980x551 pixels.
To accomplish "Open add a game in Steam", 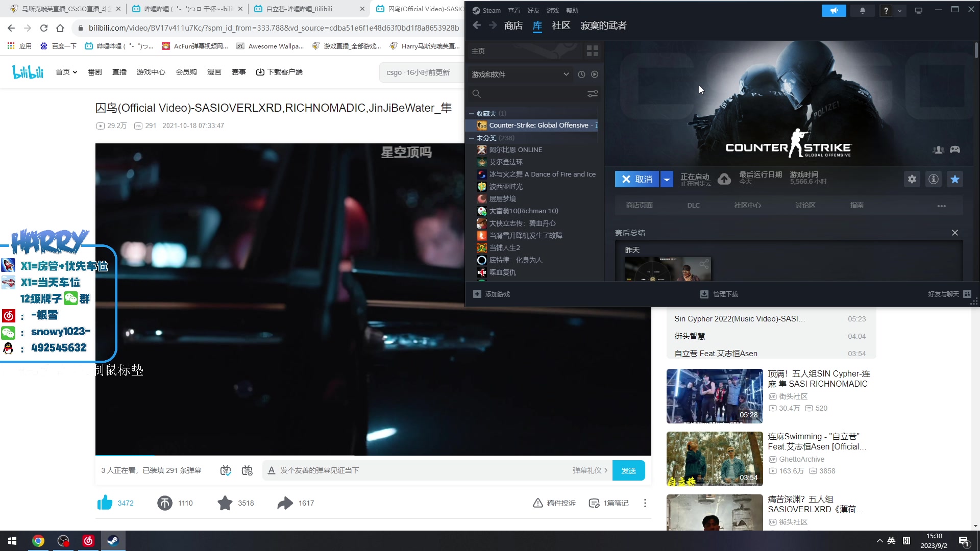I will (x=492, y=294).
